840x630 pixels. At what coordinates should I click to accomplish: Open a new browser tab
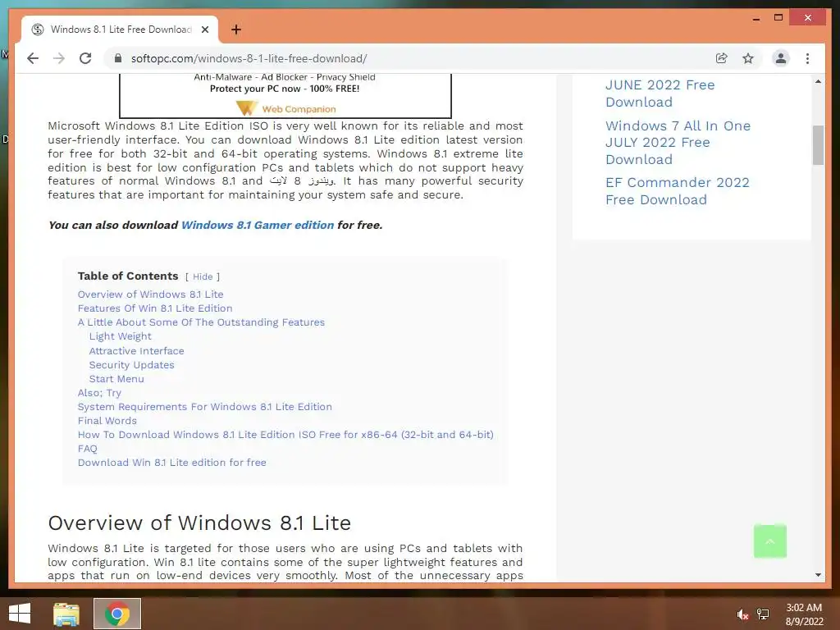click(x=236, y=30)
